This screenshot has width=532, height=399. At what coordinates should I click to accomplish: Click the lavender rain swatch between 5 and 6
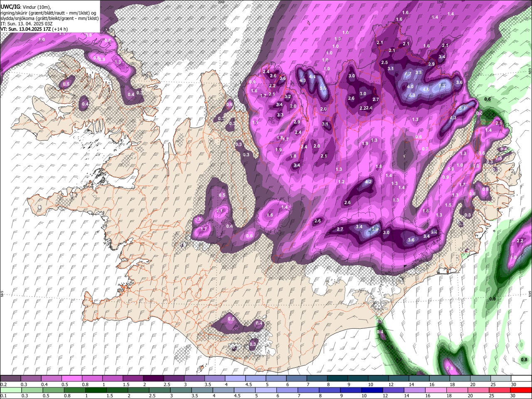point(266,390)
